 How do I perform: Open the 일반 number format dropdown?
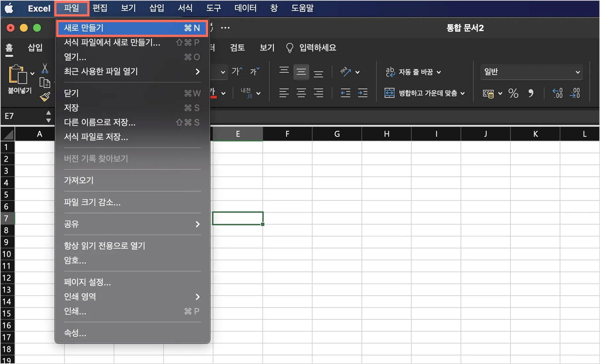[x=531, y=72]
